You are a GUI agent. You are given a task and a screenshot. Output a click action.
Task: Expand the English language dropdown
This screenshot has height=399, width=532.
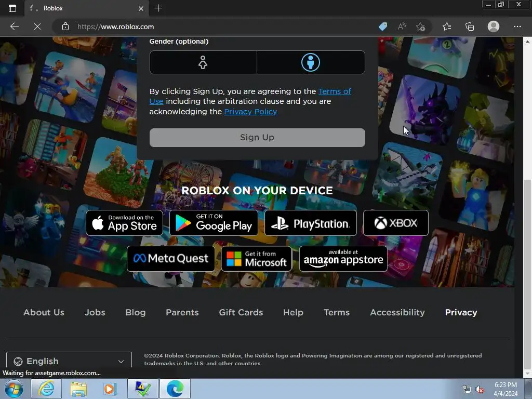click(69, 361)
